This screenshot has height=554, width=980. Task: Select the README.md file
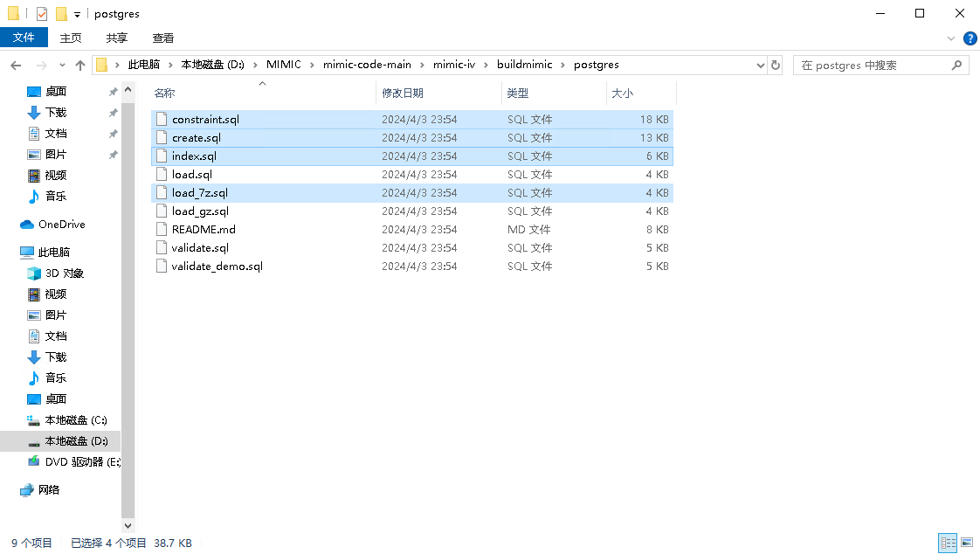204,230
